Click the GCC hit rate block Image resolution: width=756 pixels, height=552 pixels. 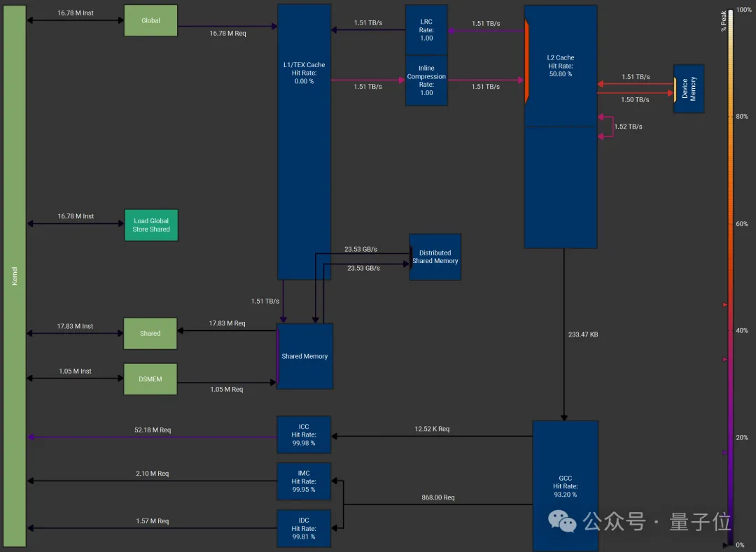pyautogui.click(x=565, y=486)
